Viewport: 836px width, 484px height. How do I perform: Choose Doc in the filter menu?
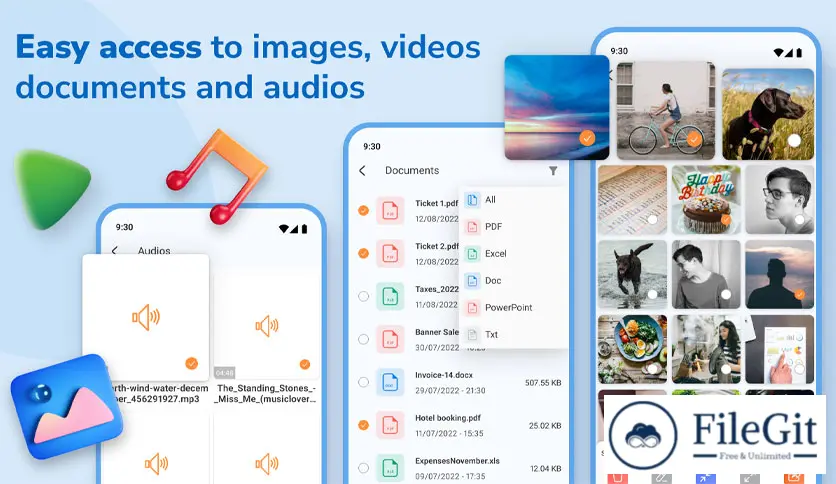(493, 280)
